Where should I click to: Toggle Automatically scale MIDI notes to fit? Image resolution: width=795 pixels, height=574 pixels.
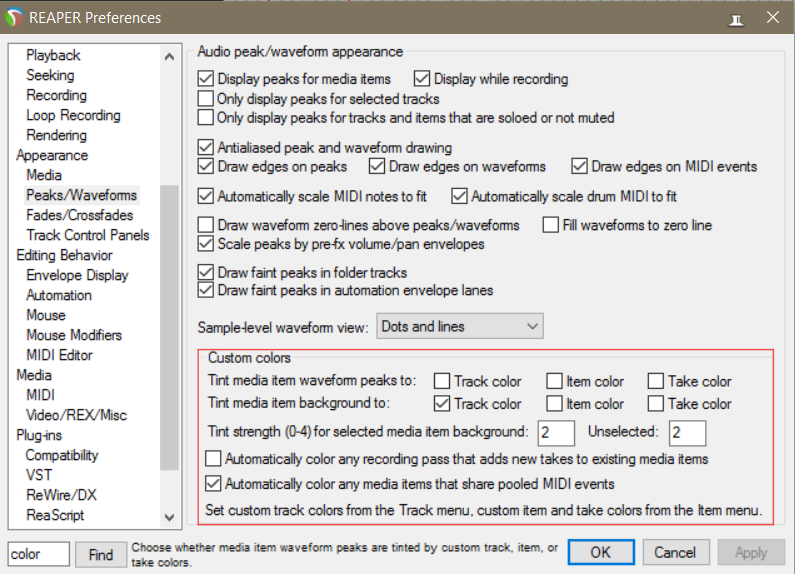(x=205, y=196)
